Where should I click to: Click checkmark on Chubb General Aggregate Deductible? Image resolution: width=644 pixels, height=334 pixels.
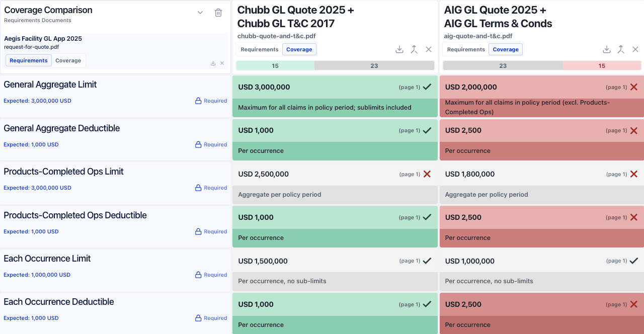[427, 130]
